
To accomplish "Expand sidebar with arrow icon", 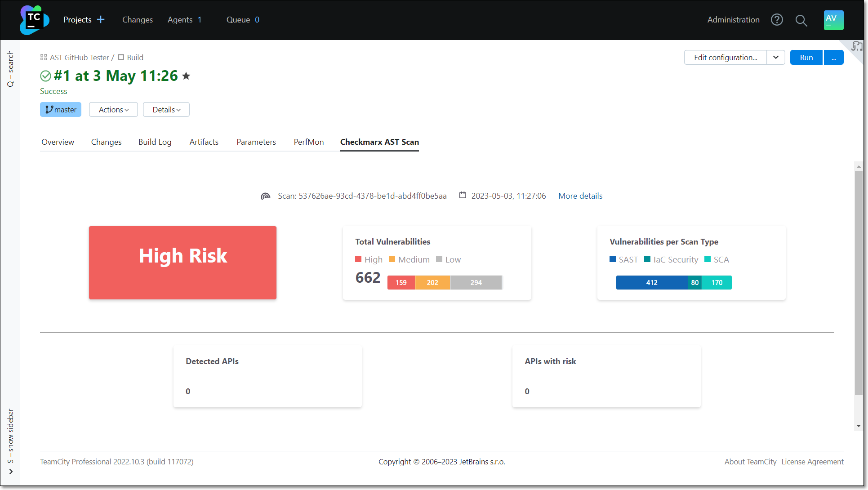I will 11,472.
